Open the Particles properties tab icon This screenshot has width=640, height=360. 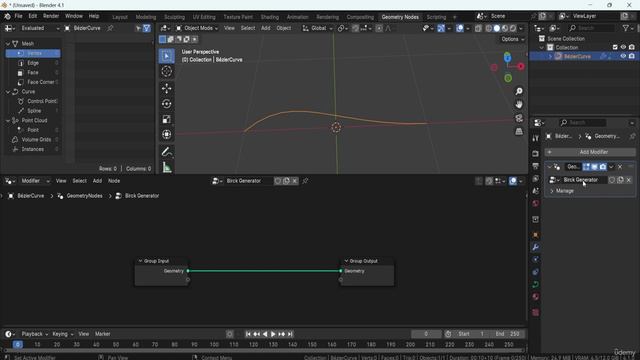(x=536, y=260)
